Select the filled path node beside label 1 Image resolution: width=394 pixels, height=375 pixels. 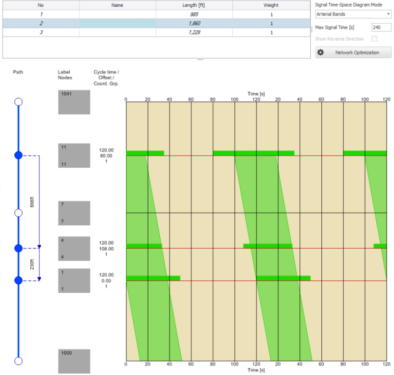click(x=18, y=281)
